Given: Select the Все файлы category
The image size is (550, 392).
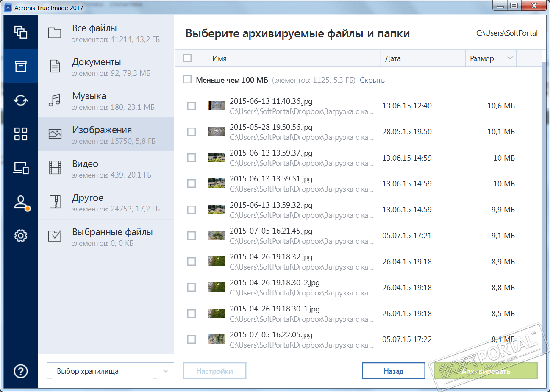Looking at the screenshot, I should [x=106, y=32].
